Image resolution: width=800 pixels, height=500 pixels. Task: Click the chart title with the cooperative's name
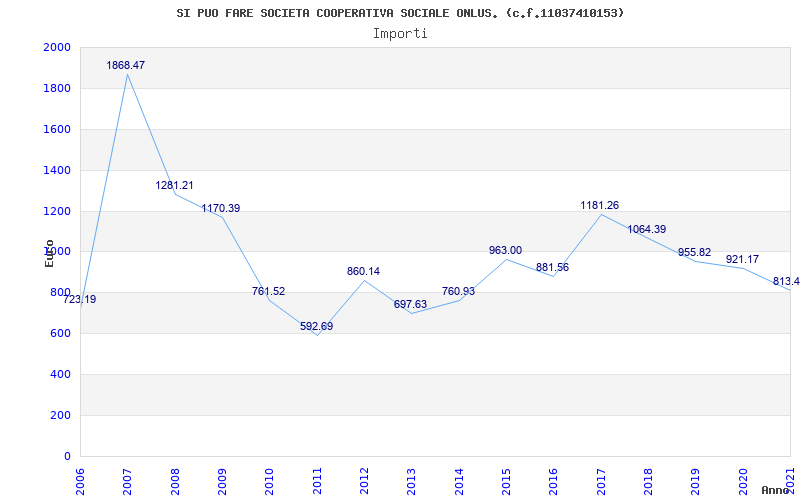tap(400, 13)
